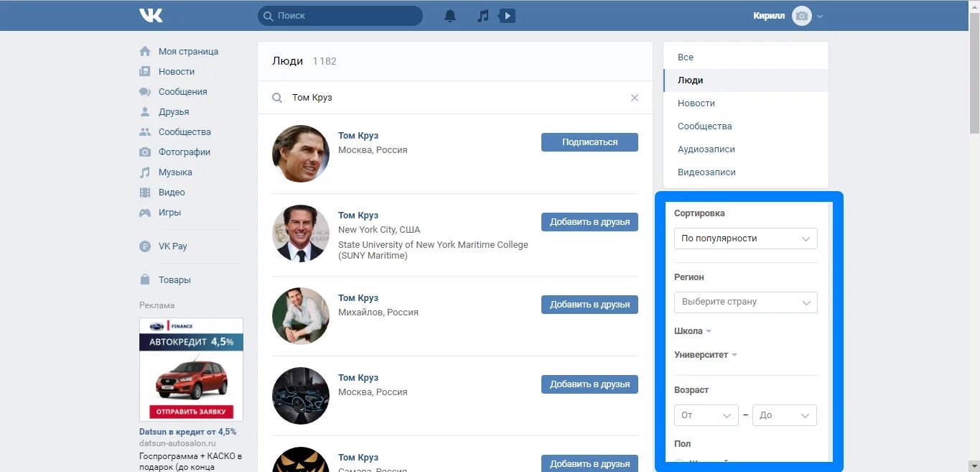Open Том Круз Михайлов profile name
The width and height of the screenshot is (980, 472).
pos(358,298)
